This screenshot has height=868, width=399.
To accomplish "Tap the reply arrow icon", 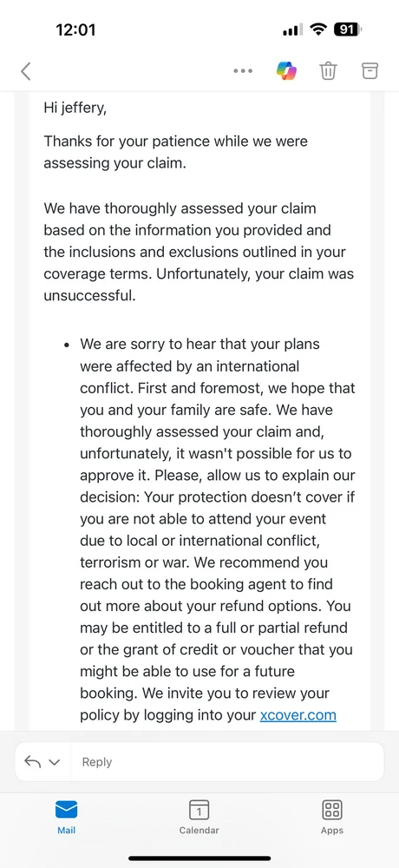I will click(x=33, y=762).
